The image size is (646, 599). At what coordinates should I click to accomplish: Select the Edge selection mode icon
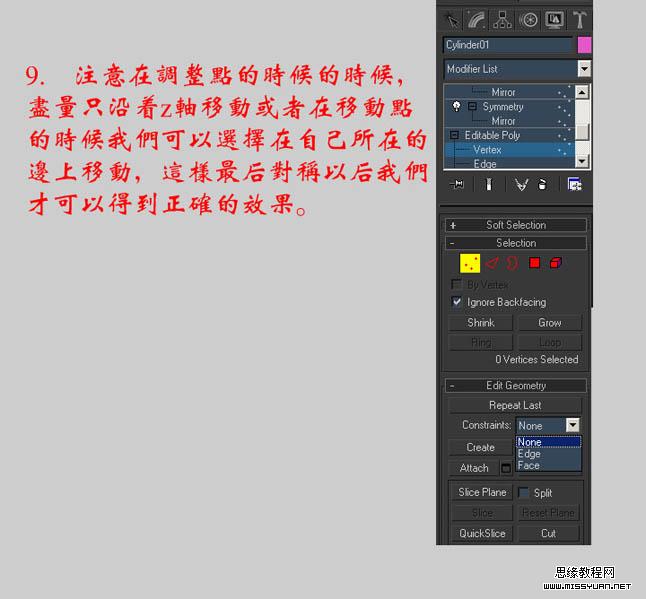(492, 263)
